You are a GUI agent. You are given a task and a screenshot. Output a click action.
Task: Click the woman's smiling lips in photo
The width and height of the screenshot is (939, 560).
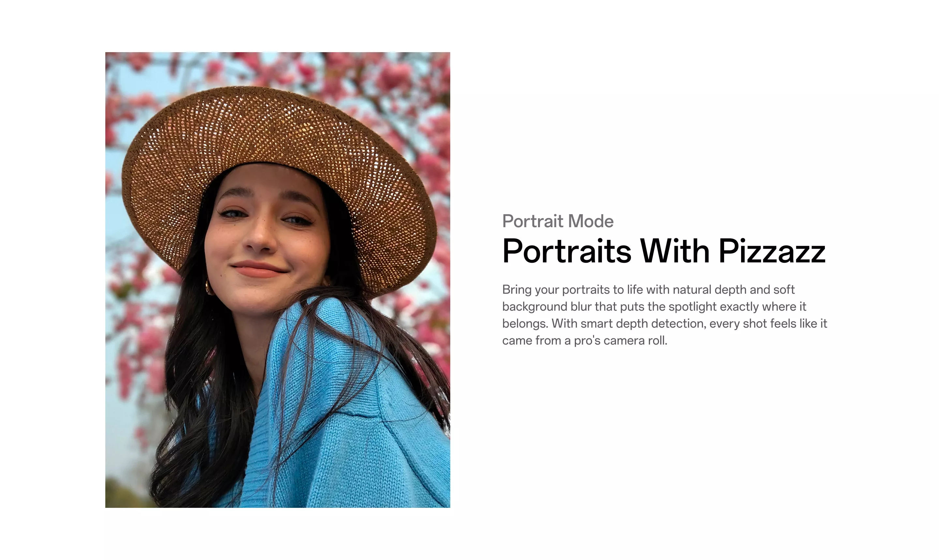pyautogui.click(x=259, y=269)
